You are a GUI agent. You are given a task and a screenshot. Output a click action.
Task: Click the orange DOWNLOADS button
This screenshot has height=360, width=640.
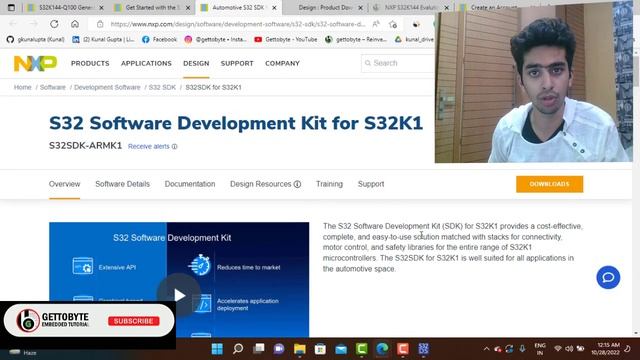(549, 184)
